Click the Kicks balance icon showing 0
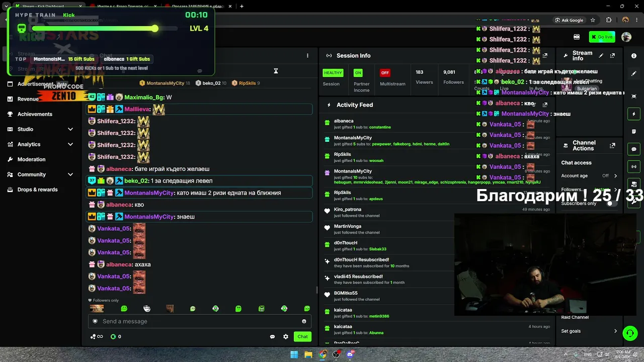Image resolution: width=644 pixels, height=362 pixels. pos(113,337)
